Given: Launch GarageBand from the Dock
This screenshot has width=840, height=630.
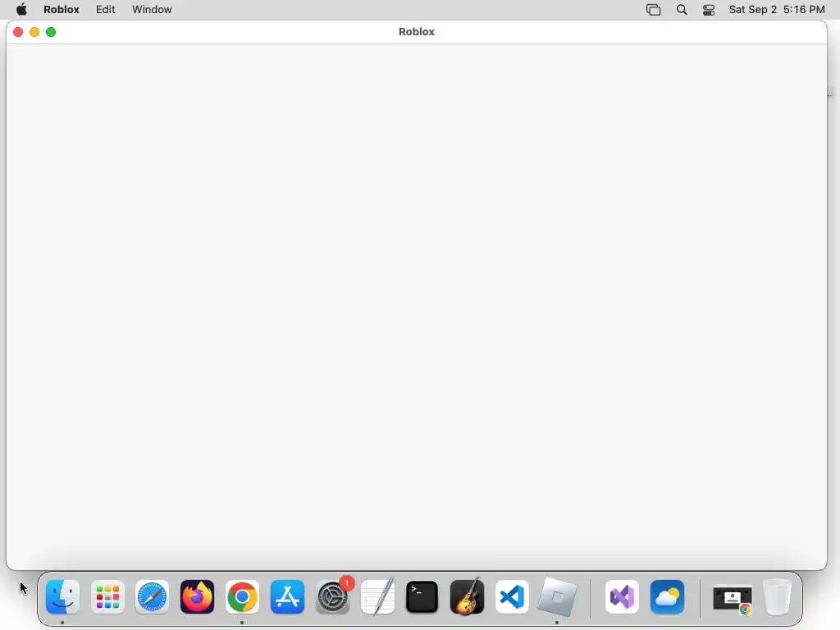Looking at the screenshot, I should (467, 597).
